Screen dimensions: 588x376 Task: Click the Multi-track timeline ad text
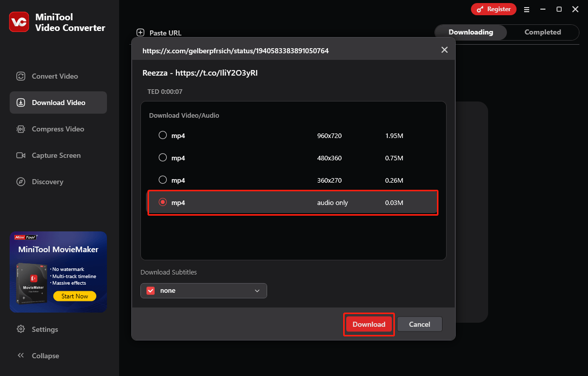tap(74, 276)
